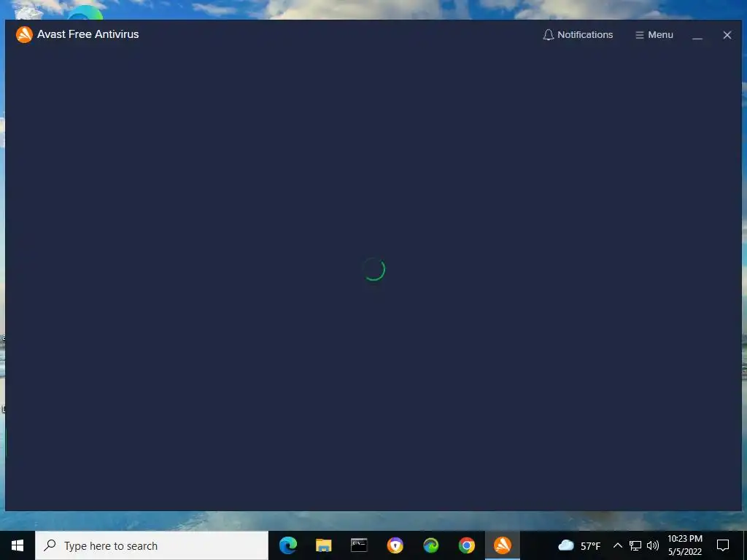Click the Type here to search box
Screen dimensions: 747x560
152,545
